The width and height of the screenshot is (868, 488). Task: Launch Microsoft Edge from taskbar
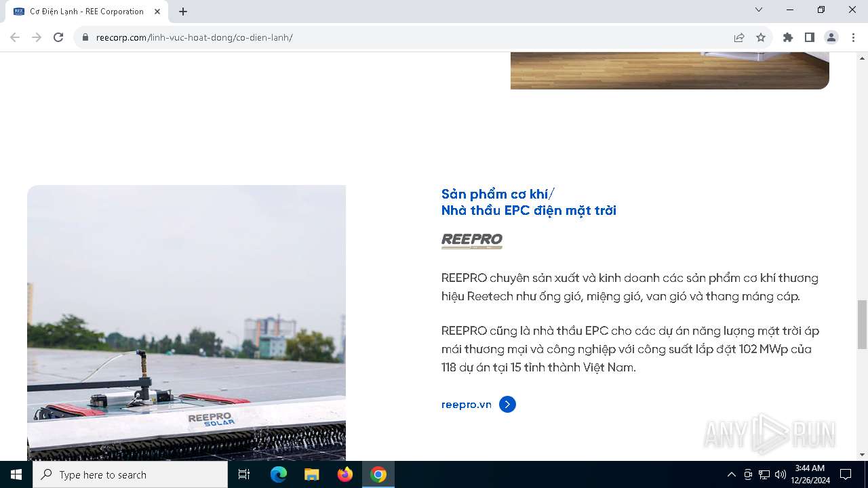pos(279,474)
